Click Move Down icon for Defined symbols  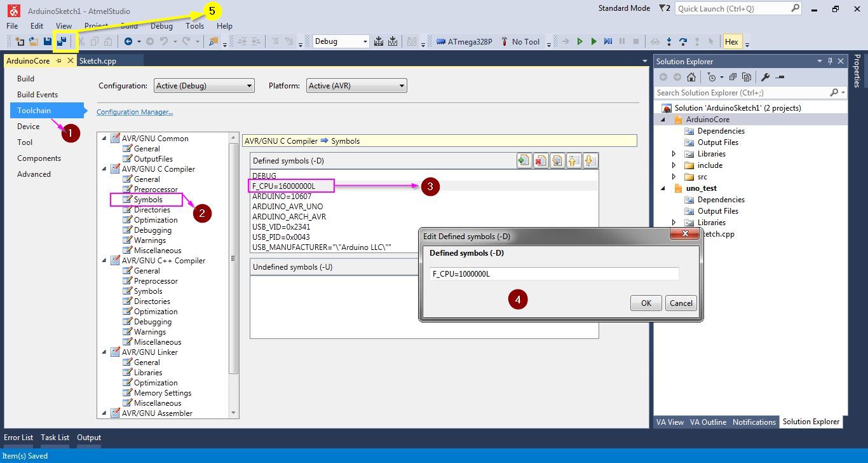click(590, 160)
